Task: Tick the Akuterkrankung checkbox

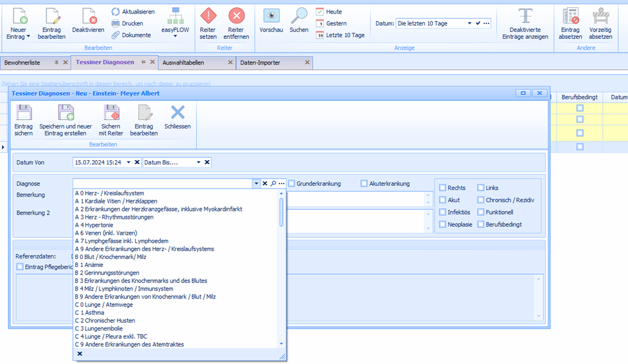Action: point(364,184)
